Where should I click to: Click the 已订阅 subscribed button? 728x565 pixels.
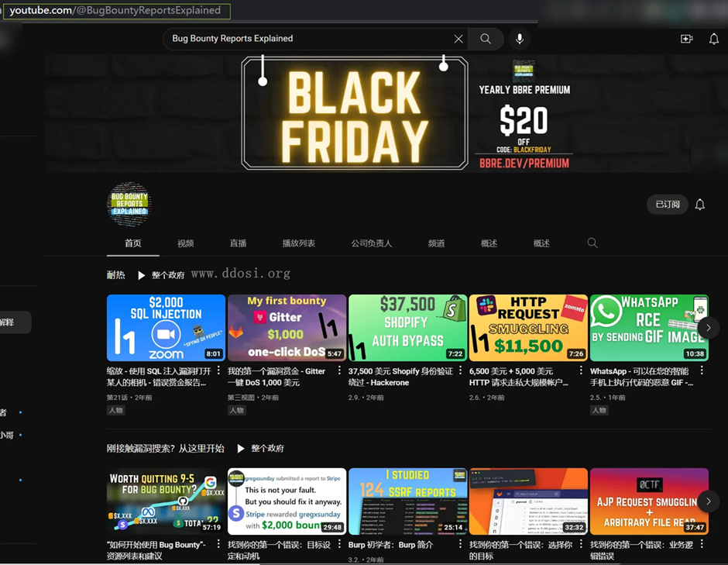pos(667,205)
